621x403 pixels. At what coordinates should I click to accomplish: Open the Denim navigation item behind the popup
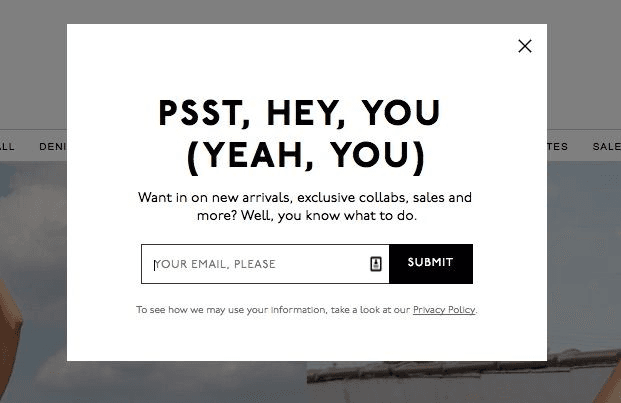click(53, 146)
